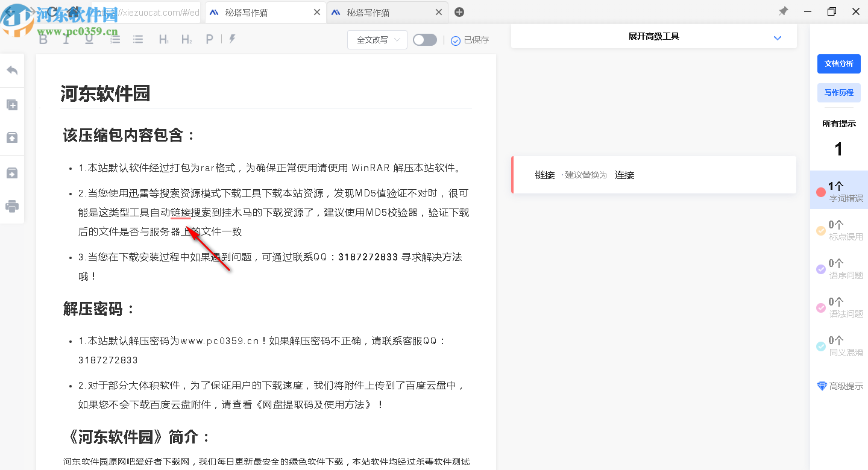The height and width of the screenshot is (470, 868).
Task: Click the back arrow in the left sidebar
Action: [x=12, y=70]
